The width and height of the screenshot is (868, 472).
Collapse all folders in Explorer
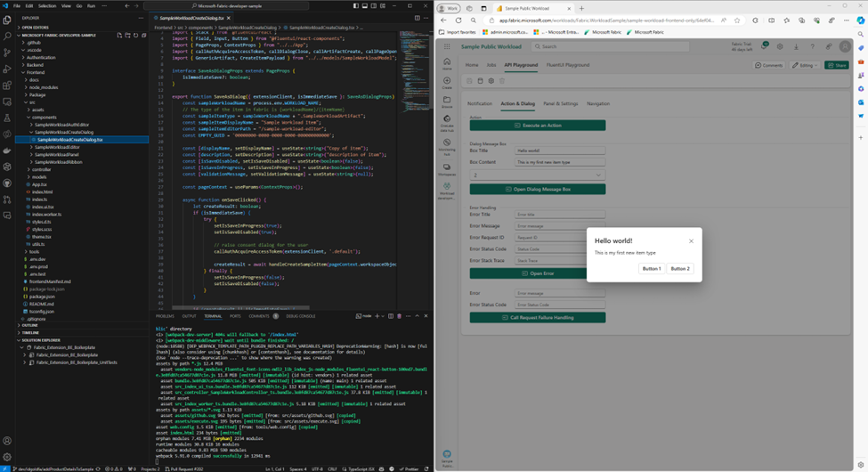tap(144, 35)
